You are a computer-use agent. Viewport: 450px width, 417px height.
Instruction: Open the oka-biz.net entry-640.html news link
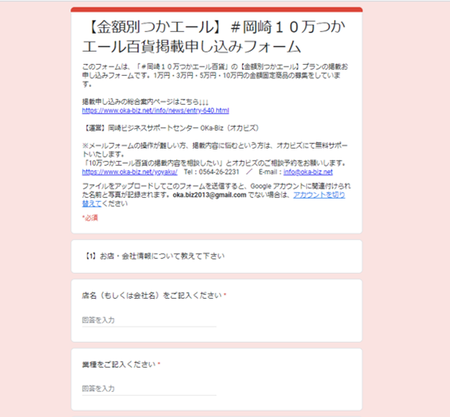pyautogui.click(x=155, y=111)
